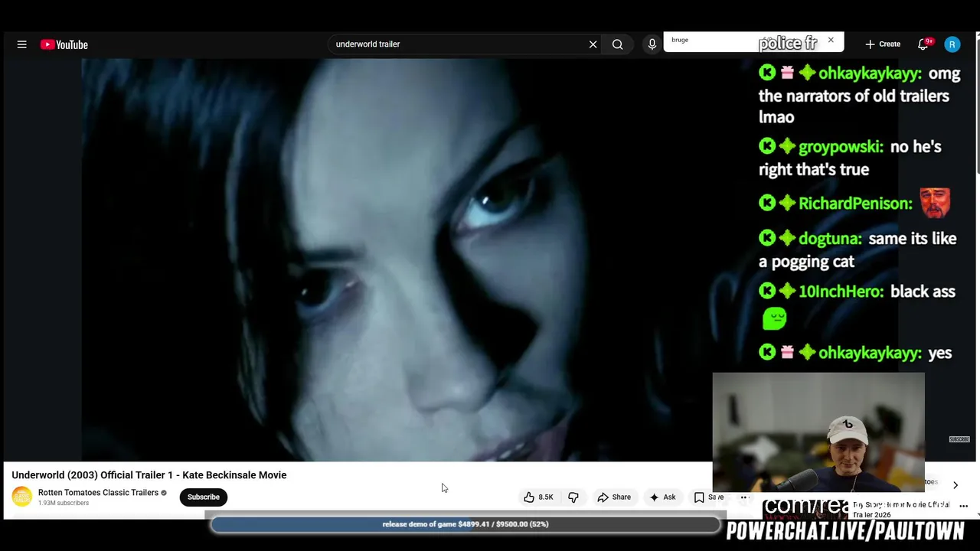Viewport: 980px width, 551px height.
Task: Open the three-dot menu on the recommended video
Action: (x=963, y=507)
